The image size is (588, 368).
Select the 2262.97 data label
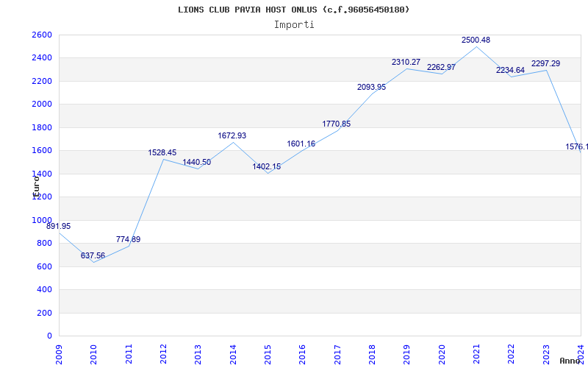[441, 68]
